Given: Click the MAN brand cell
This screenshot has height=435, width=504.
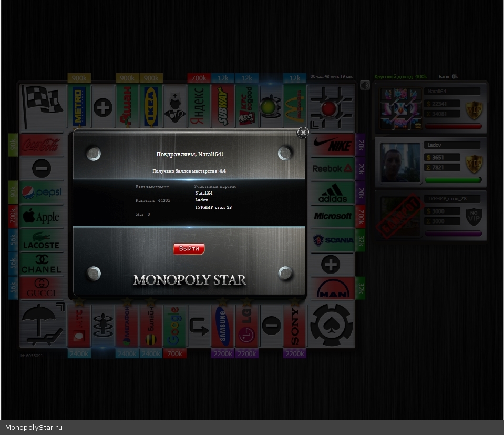Looking at the screenshot, I should click(333, 288).
